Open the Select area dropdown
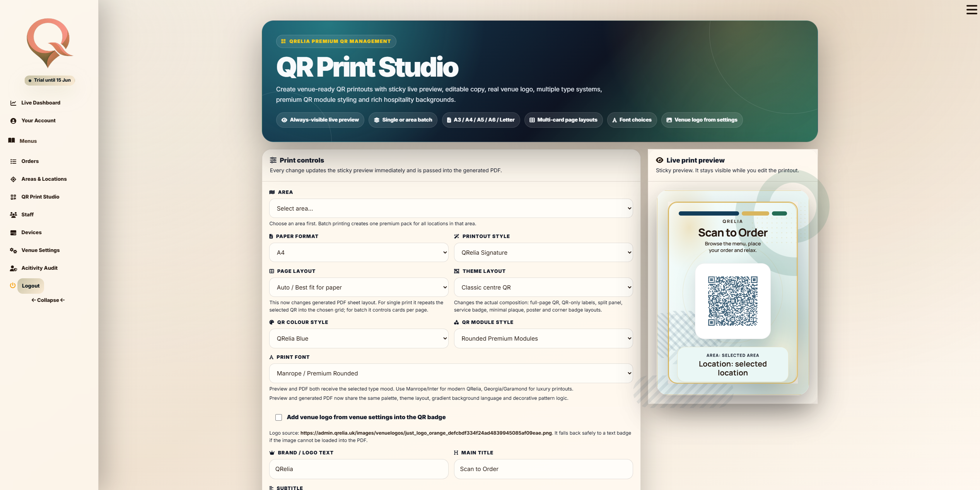Screen dimensions: 980x490 pyautogui.click(x=451, y=208)
